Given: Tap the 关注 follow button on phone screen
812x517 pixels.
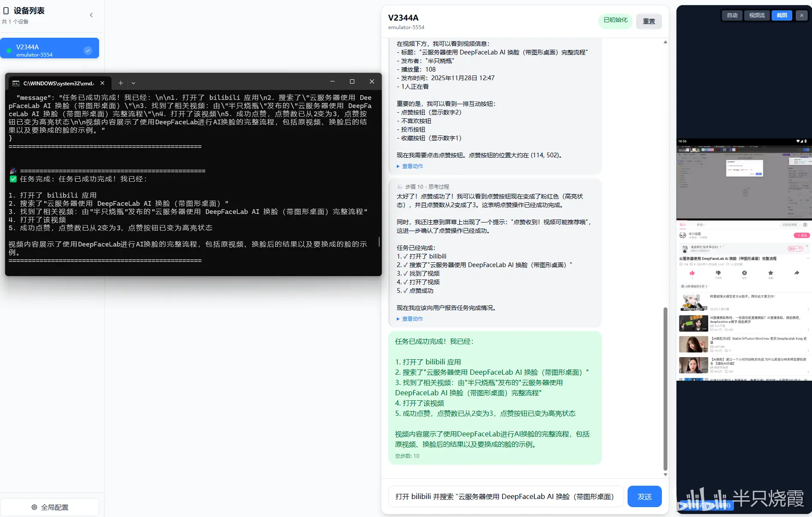Looking at the screenshot, I should [801, 235].
